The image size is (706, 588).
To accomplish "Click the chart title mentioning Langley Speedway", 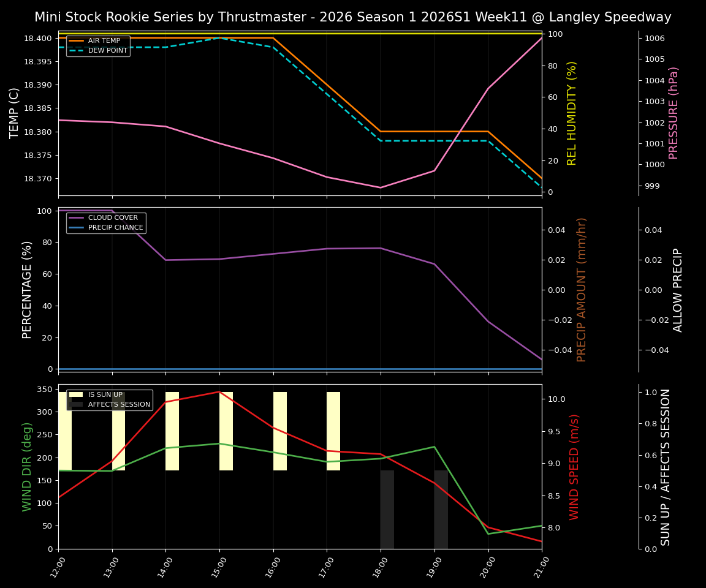I will point(353,17).
